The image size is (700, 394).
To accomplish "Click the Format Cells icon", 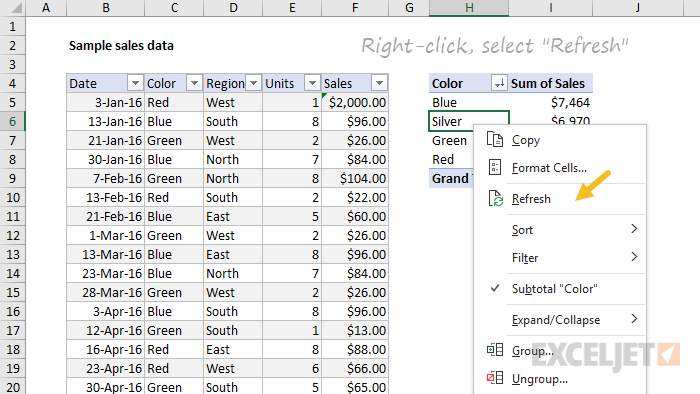I will [x=495, y=167].
